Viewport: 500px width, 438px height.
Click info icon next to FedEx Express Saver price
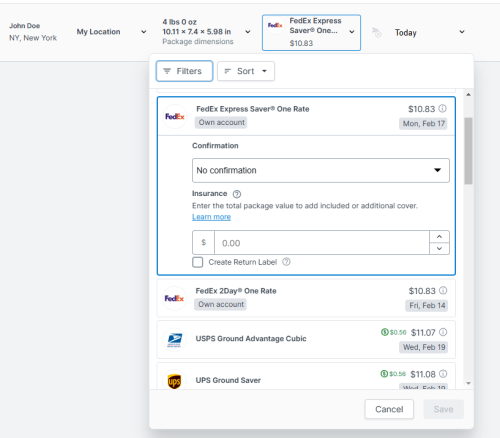(442, 109)
